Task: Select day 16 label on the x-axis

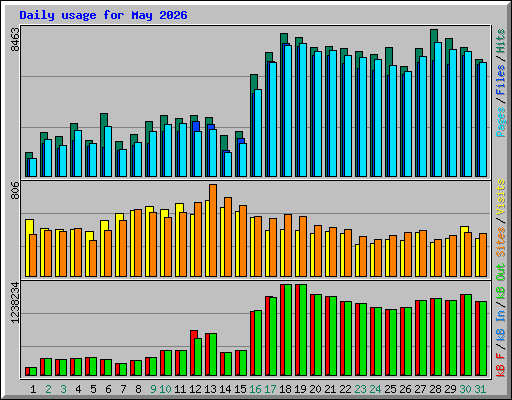Action: point(255,389)
